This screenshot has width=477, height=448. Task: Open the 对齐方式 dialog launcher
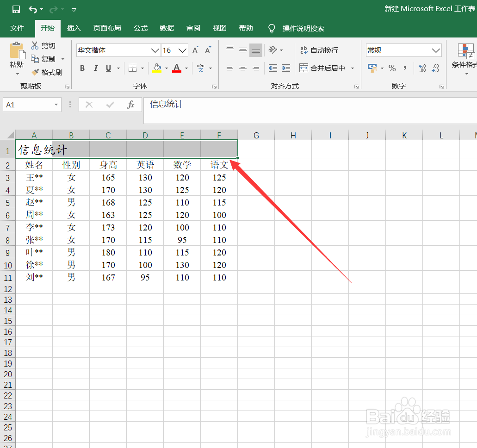[x=357, y=87]
